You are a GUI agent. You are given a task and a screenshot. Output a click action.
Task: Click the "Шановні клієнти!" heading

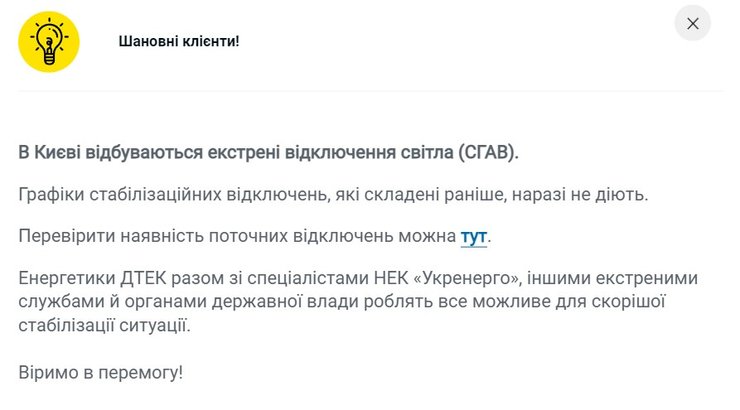[x=179, y=42]
